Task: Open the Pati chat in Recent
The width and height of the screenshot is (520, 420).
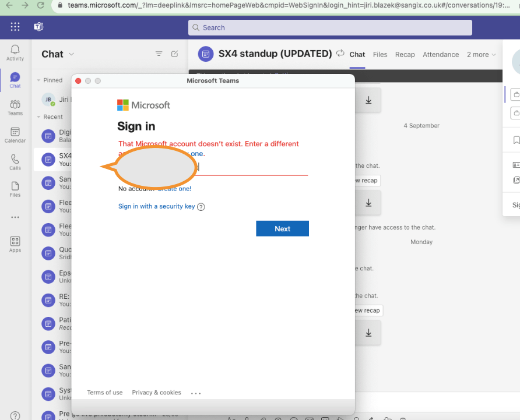Action: (53, 324)
